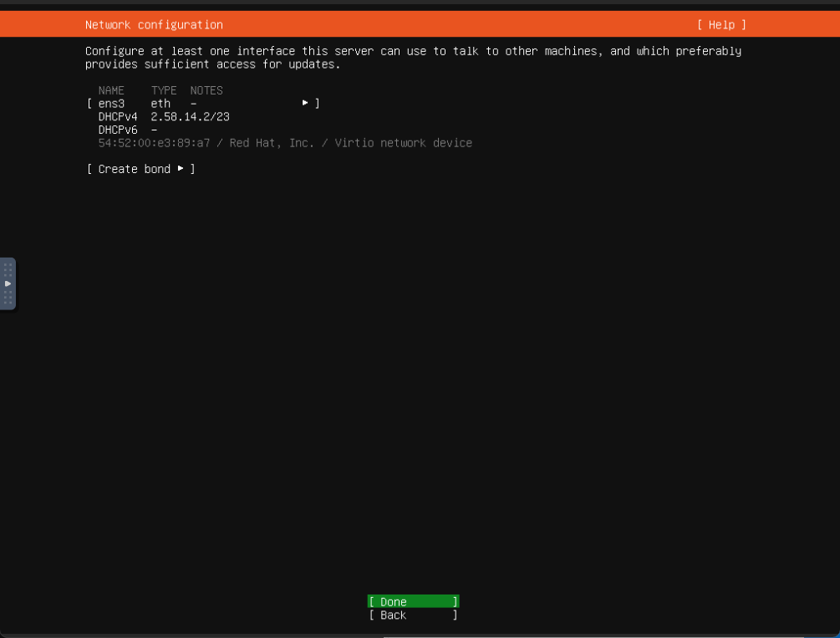Expand the left side panel arrow
The height and width of the screenshot is (638, 840).
pyautogui.click(x=8, y=283)
